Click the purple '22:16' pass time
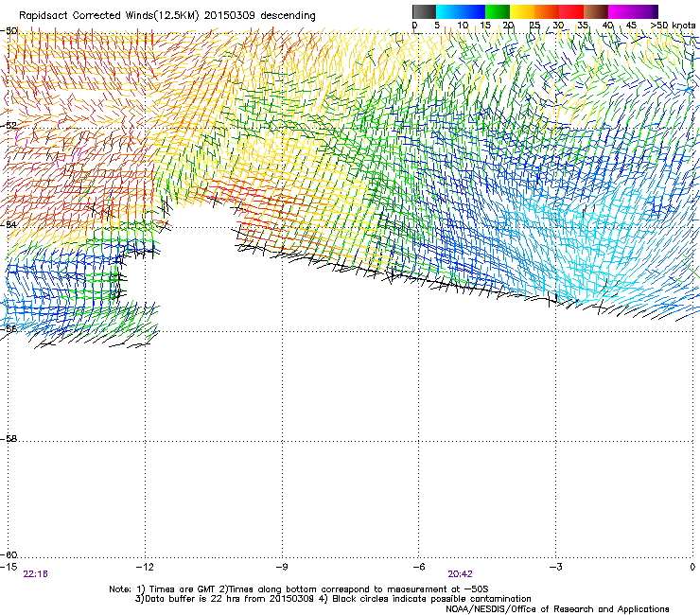This screenshot has width=700, height=615. [x=35, y=574]
